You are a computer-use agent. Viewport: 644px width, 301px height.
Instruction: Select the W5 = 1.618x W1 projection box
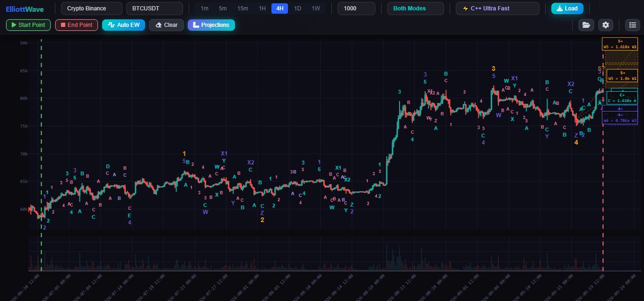click(x=620, y=44)
